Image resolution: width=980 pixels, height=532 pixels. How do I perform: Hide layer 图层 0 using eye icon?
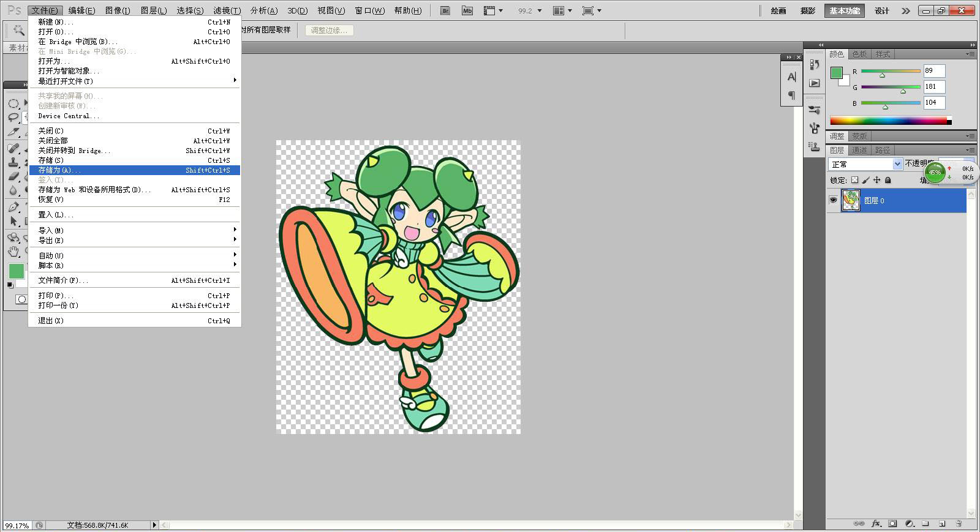point(833,200)
